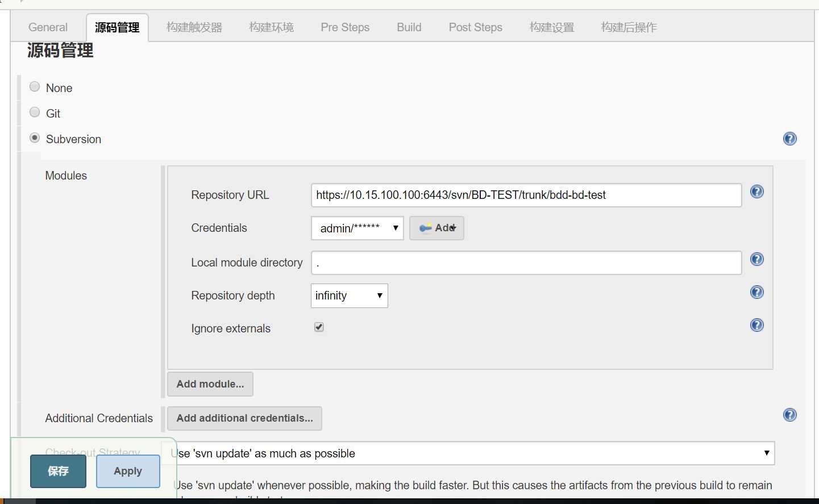The image size is (819, 504).
Task: Toggle the Ignore externals checkbox
Action: [319, 327]
